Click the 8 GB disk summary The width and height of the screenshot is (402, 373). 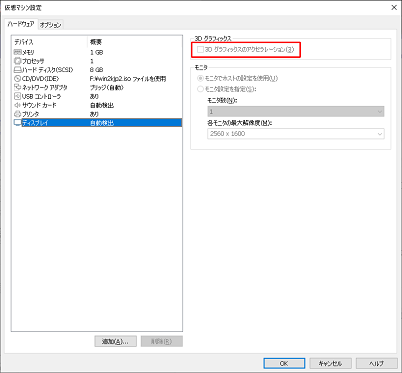tap(96, 70)
